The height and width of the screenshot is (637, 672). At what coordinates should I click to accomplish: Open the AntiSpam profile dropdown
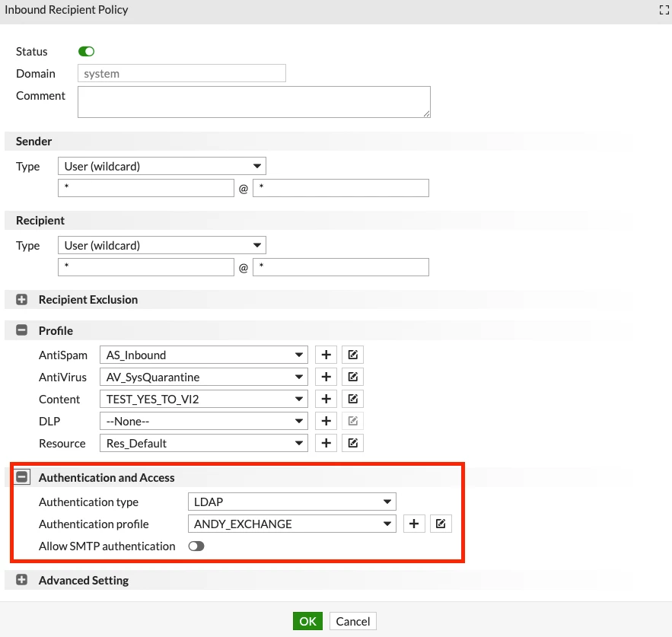pyautogui.click(x=204, y=355)
